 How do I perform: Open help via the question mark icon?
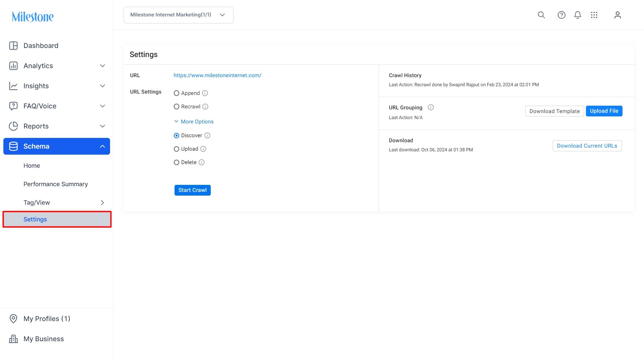561,15
